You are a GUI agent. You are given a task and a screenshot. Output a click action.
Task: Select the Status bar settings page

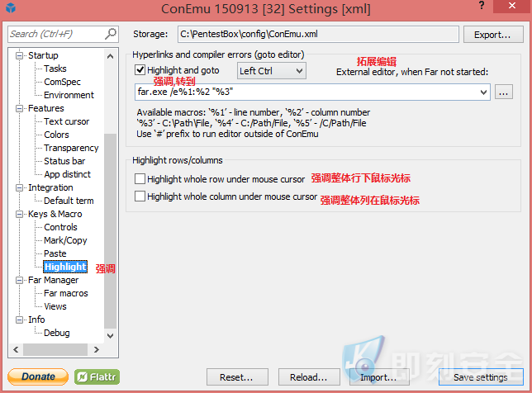pyautogui.click(x=64, y=161)
